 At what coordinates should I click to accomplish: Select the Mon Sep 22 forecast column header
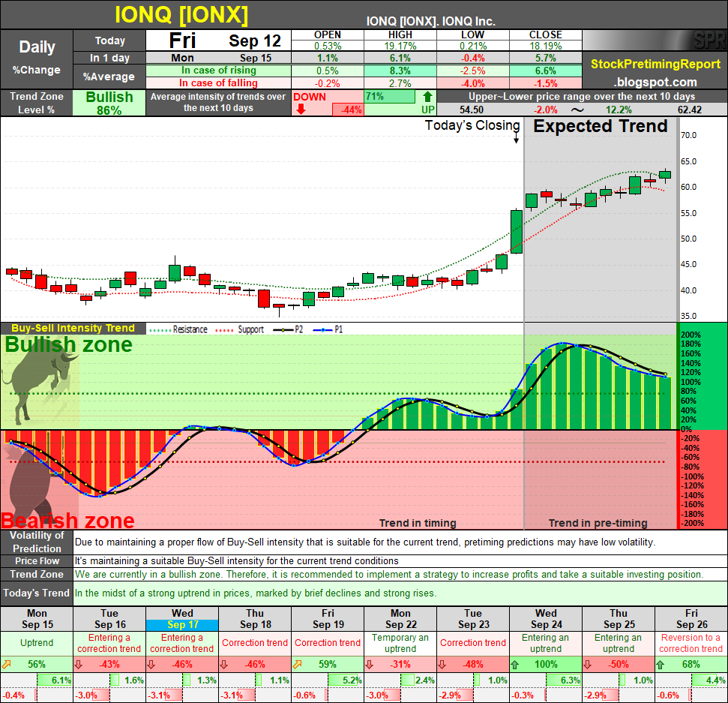pos(400,619)
